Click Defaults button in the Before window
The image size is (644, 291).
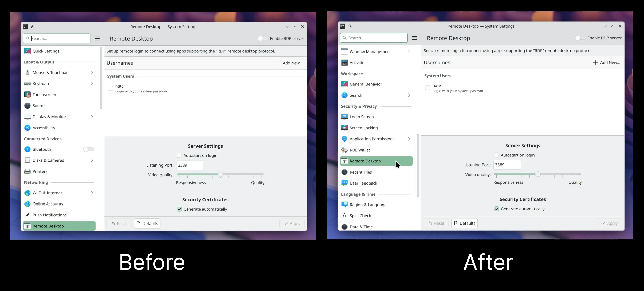coord(147,223)
